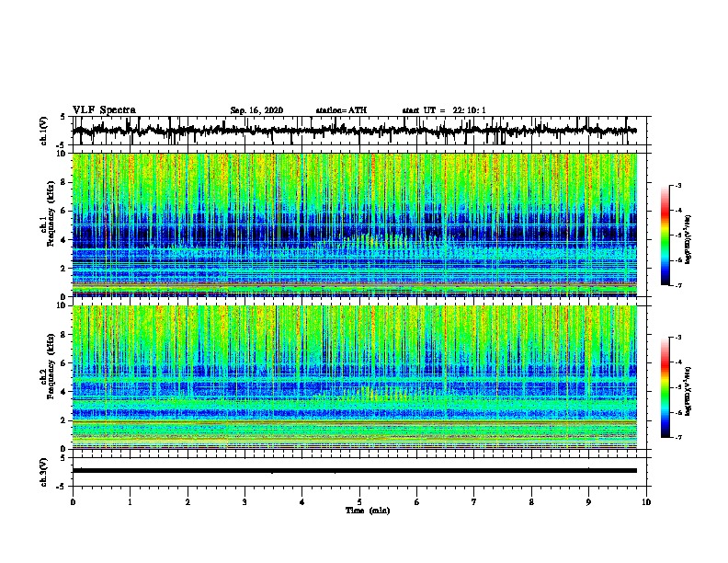The height and width of the screenshot is (563, 728).
Task: Click inside the ch.1 spectrogram panel
Action: (x=354, y=224)
